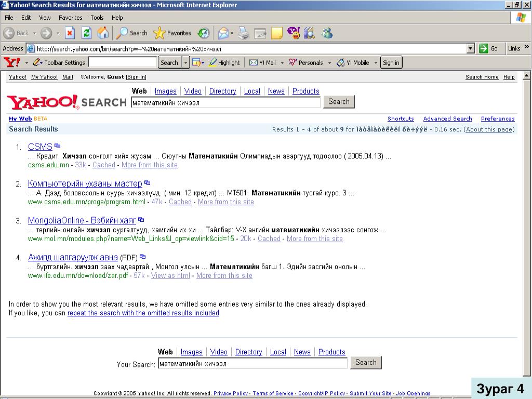
Task: Switch to the top Directory search tab
Action: tap(222, 91)
